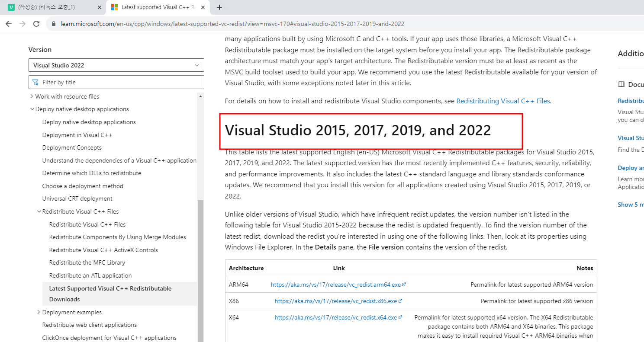Open Deployment Concepts page
The image size is (644, 342).
(72, 147)
